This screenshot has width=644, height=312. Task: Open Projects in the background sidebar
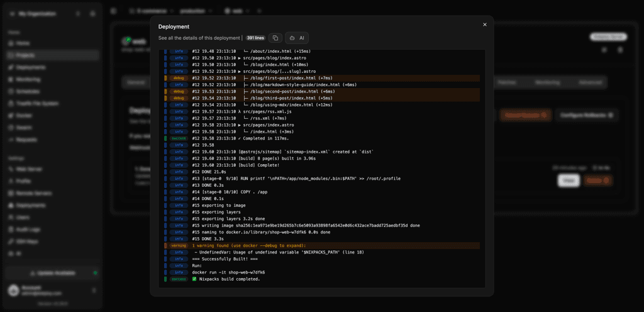tap(53, 55)
